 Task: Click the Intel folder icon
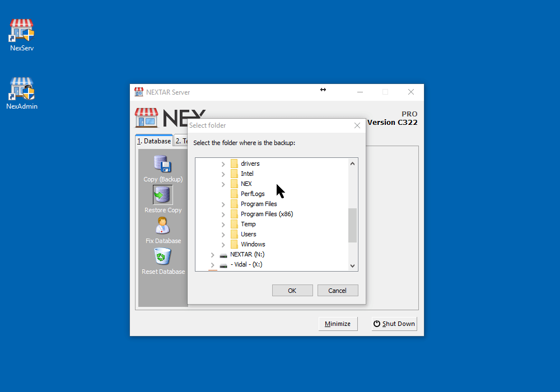coord(234,174)
